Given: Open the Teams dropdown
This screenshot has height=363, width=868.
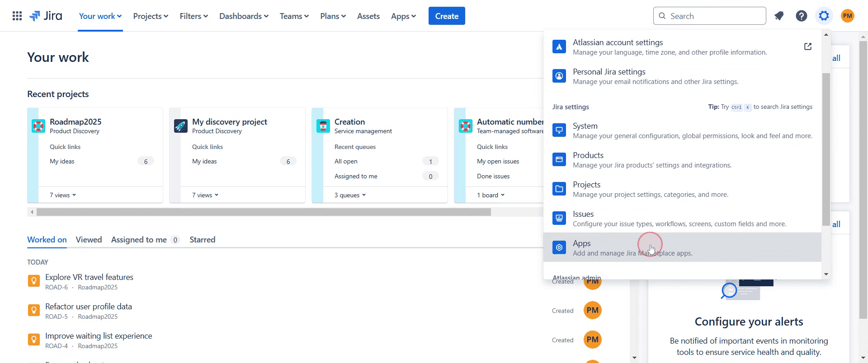Looking at the screenshot, I should point(294,16).
